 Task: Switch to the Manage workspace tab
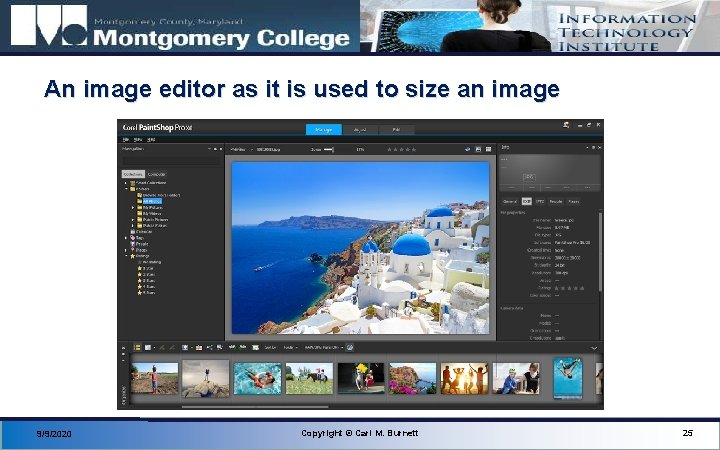point(324,129)
